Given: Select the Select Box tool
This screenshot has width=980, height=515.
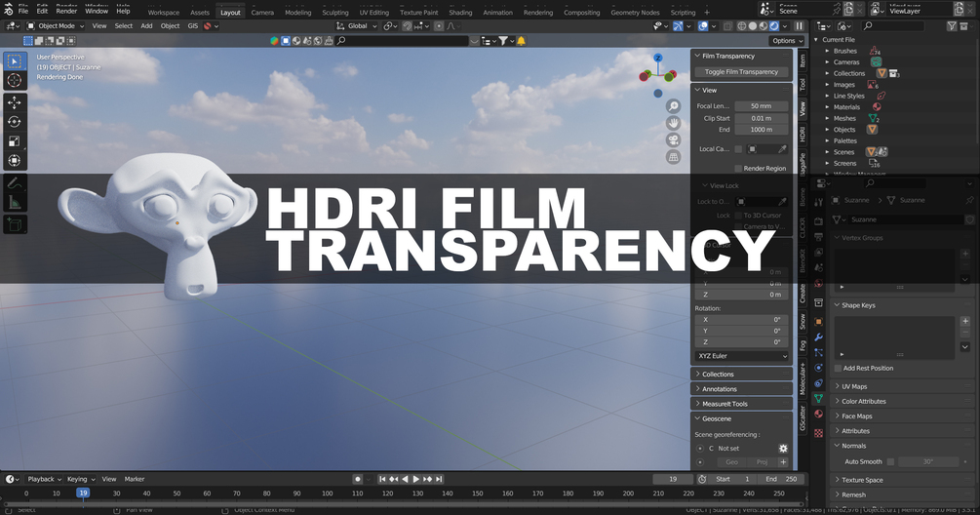Looking at the screenshot, I should (15, 61).
